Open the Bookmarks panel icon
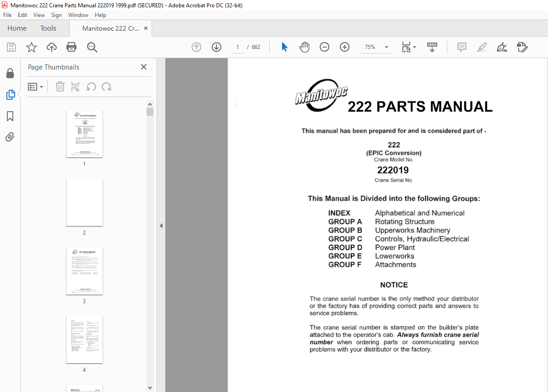 pyautogui.click(x=10, y=116)
